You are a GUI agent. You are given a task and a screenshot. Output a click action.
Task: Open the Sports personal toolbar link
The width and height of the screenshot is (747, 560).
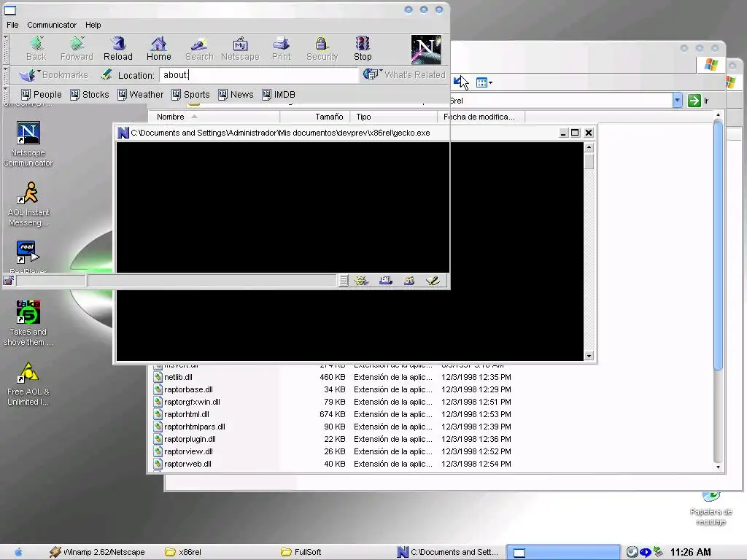pos(190,94)
